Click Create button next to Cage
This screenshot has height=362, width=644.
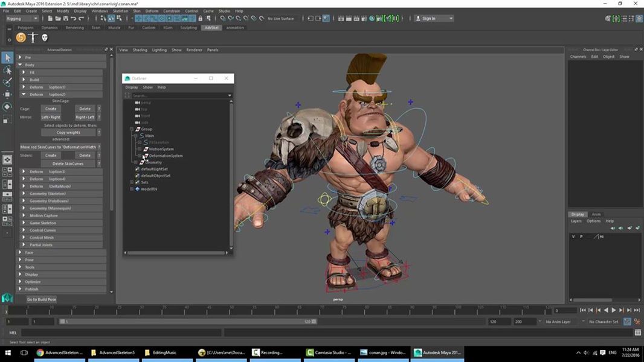(x=51, y=109)
